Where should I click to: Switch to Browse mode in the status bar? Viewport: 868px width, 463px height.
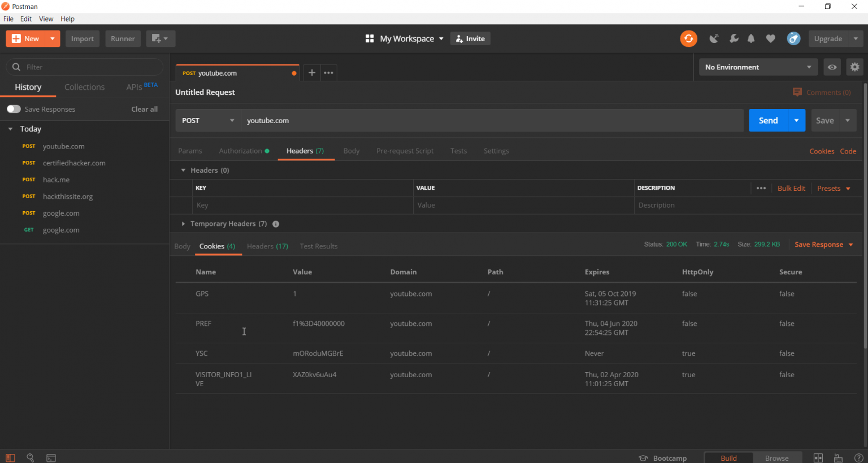(778, 458)
